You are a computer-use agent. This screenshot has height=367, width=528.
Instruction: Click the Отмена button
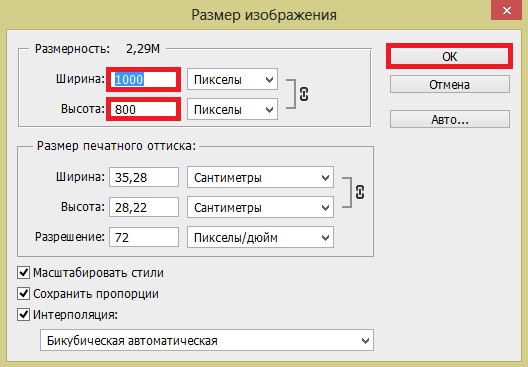coord(450,84)
